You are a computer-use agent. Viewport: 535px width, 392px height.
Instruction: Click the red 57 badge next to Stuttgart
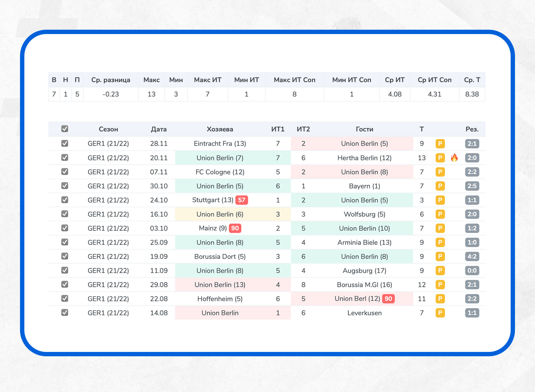[241, 200]
